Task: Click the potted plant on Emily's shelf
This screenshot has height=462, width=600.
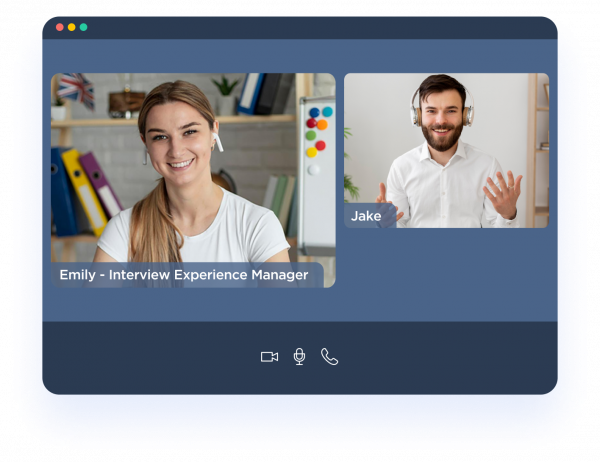Action: (x=224, y=93)
